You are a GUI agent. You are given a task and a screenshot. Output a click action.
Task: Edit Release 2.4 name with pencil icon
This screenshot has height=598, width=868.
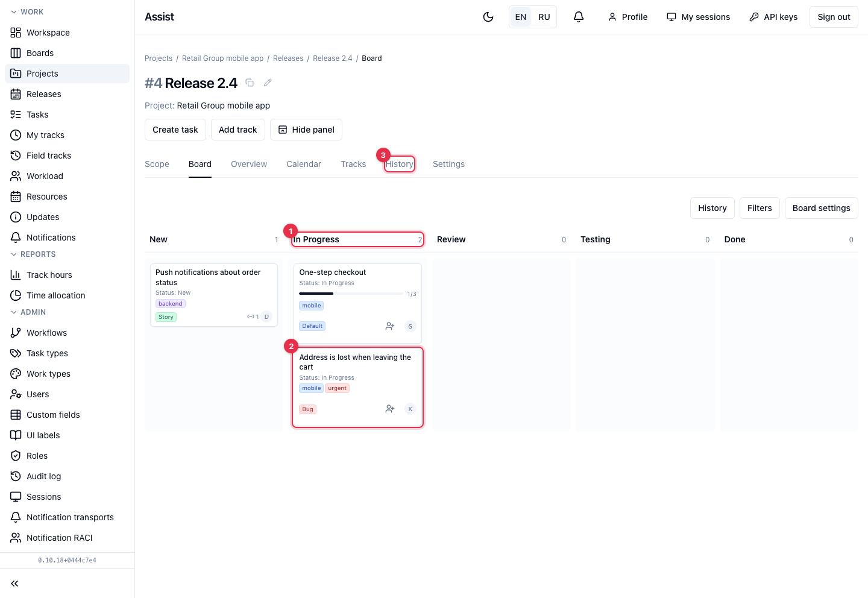[268, 83]
